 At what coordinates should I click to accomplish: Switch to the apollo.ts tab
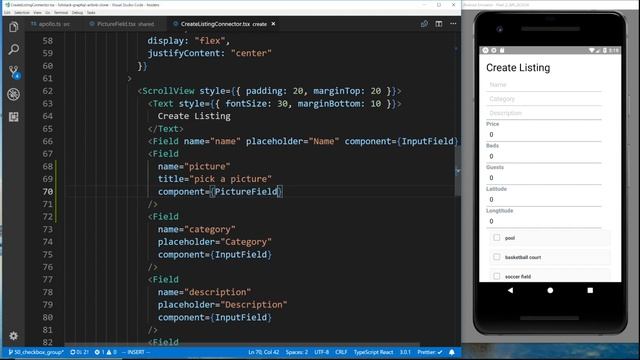pyautogui.click(x=50, y=24)
